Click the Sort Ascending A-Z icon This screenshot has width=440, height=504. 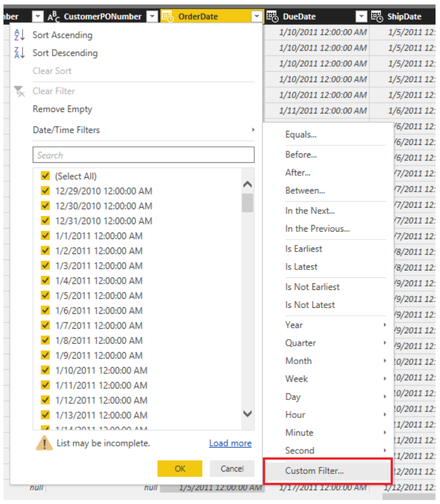tap(19, 35)
